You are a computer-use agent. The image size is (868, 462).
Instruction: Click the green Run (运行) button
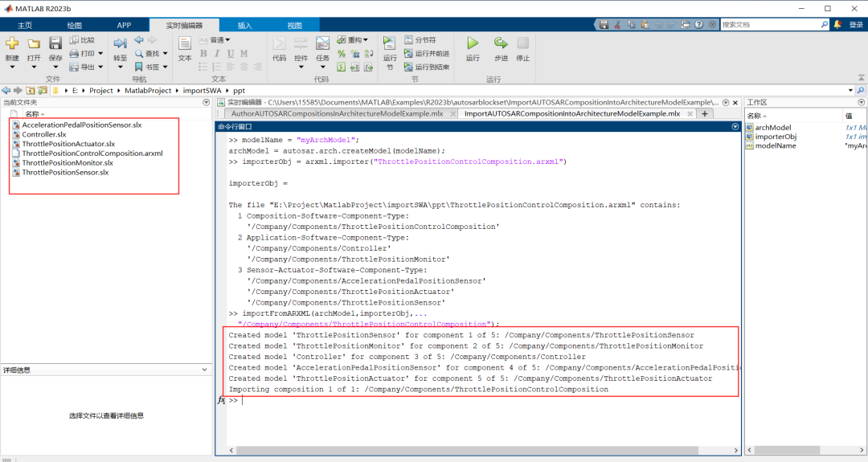pos(473,44)
